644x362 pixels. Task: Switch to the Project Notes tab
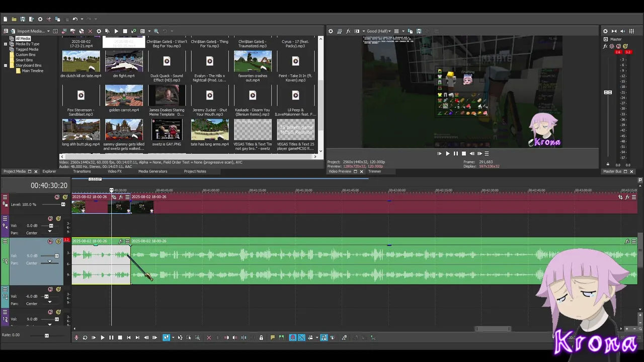point(195,171)
